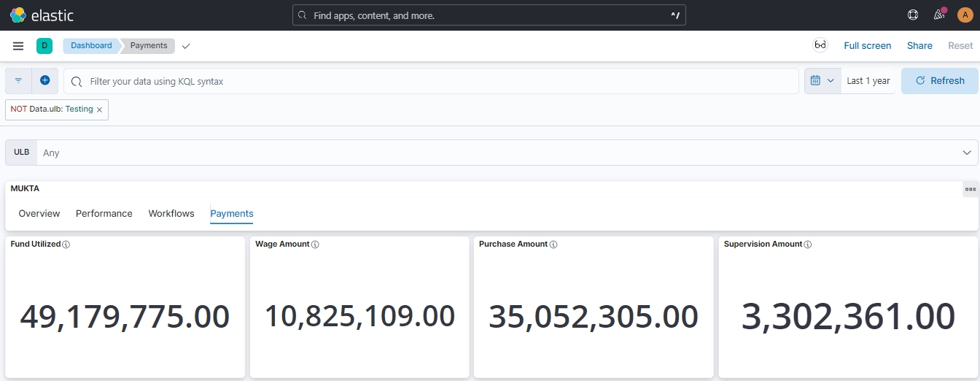This screenshot has width=980, height=381.
Task: Click the glasses view mode icon
Action: pos(820,45)
